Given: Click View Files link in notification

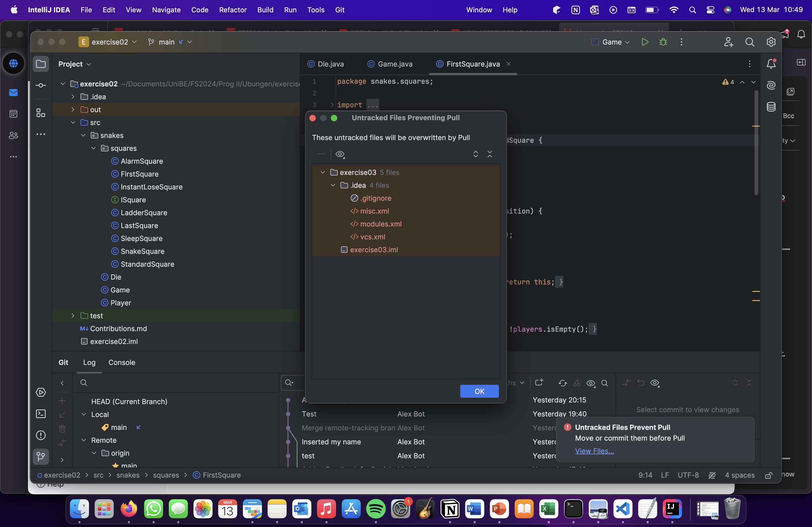Looking at the screenshot, I should point(594,451).
